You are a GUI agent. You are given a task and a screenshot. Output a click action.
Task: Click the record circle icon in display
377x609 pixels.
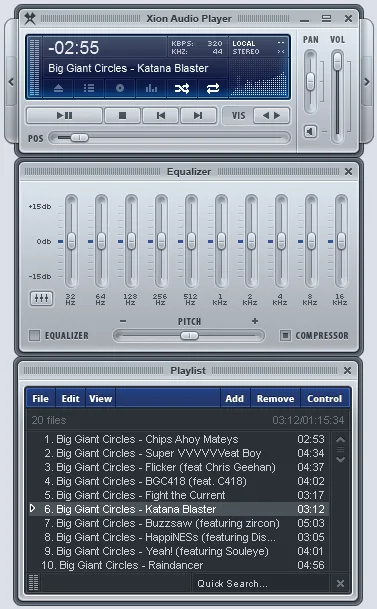tap(120, 89)
